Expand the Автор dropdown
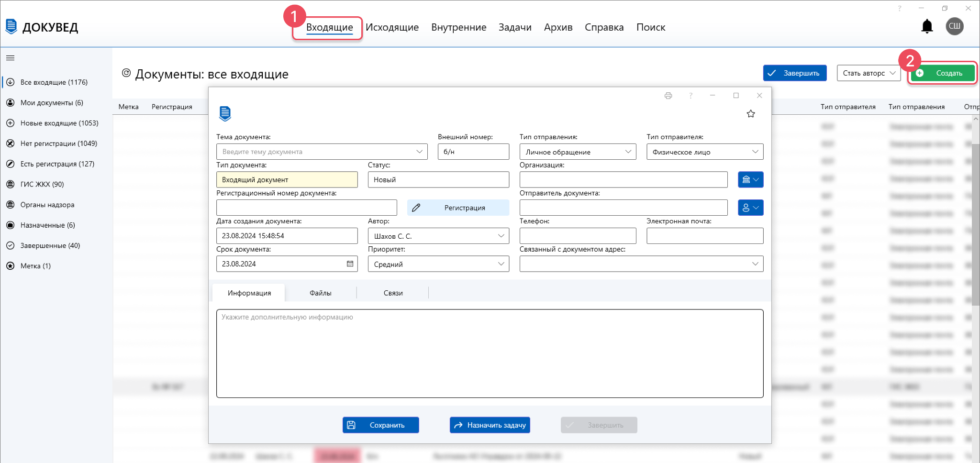 click(x=438, y=236)
